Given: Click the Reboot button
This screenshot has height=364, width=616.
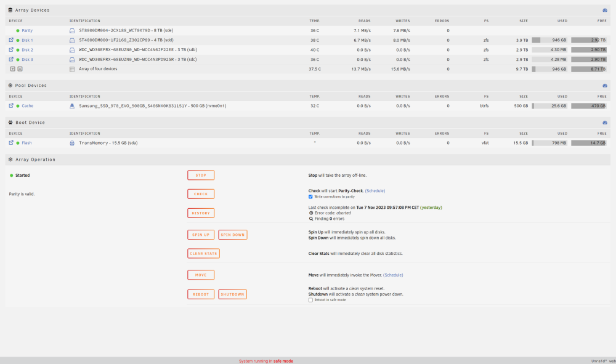Looking at the screenshot, I should click(x=201, y=294).
